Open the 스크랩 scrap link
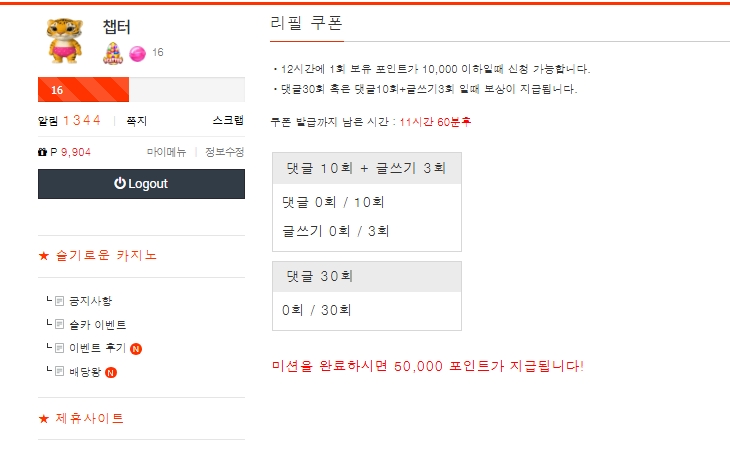 [227, 120]
